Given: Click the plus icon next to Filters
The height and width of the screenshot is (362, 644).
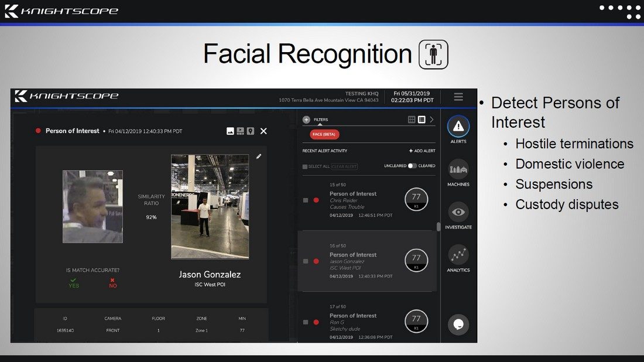Looking at the screenshot, I should [x=306, y=119].
